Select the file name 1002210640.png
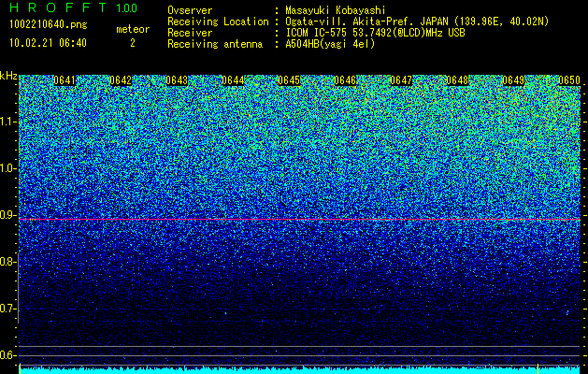The height and width of the screenshot is (374, 588). [x=48, y=24]
